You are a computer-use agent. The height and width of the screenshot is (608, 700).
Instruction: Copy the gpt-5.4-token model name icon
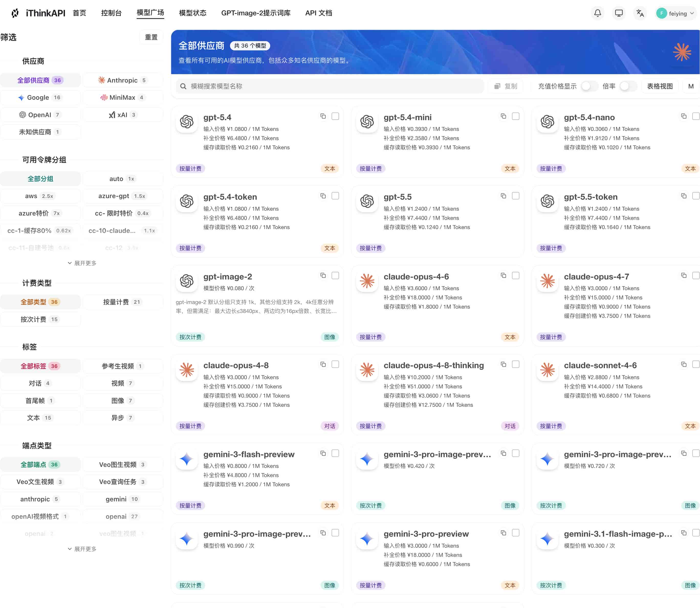323,196
